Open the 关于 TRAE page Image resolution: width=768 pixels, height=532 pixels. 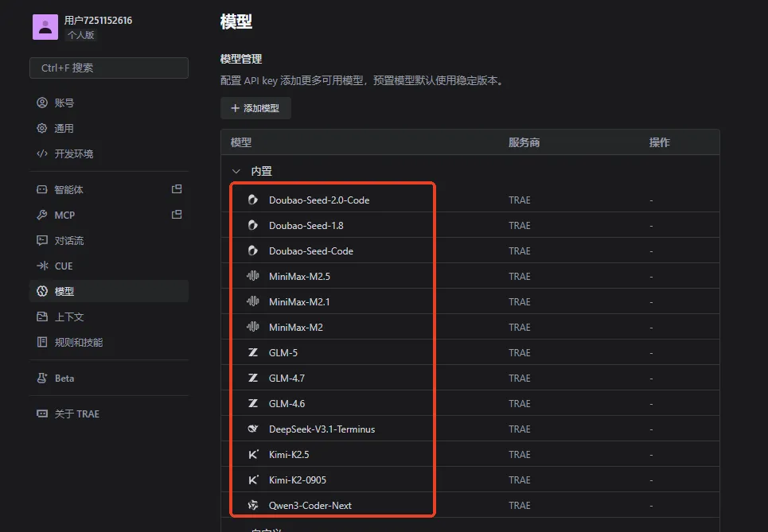pyautogui.click(x=109, y=414)
